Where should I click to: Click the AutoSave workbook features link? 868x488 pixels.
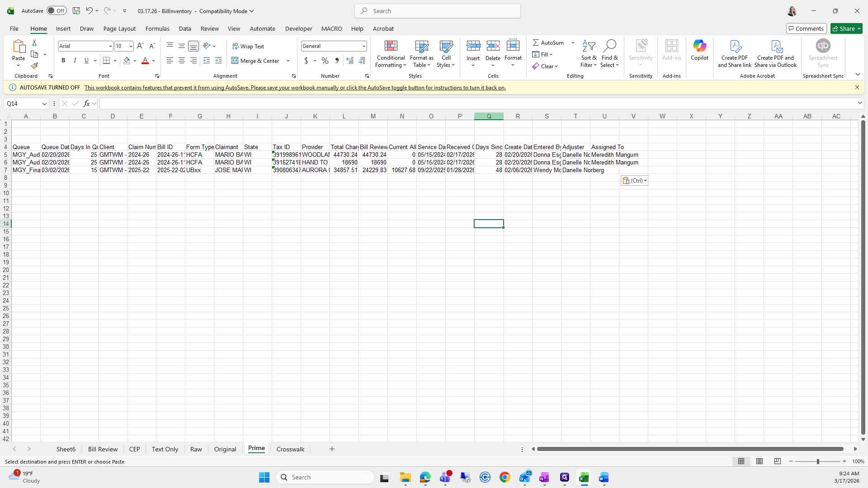[295, 88]
